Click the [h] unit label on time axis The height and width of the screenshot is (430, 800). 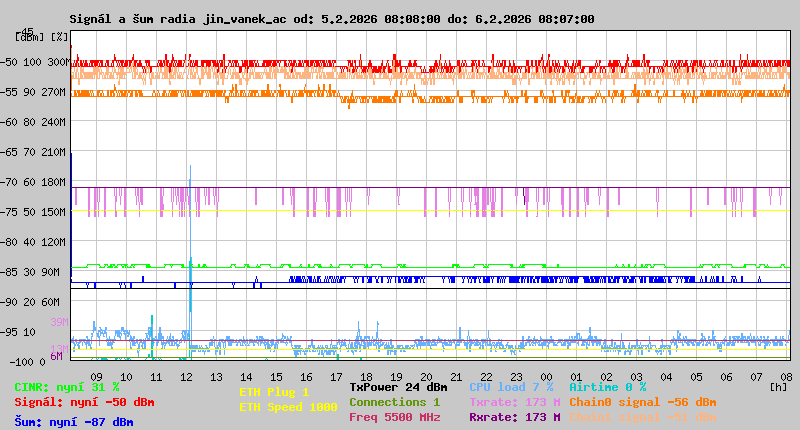tap(778, 386)
